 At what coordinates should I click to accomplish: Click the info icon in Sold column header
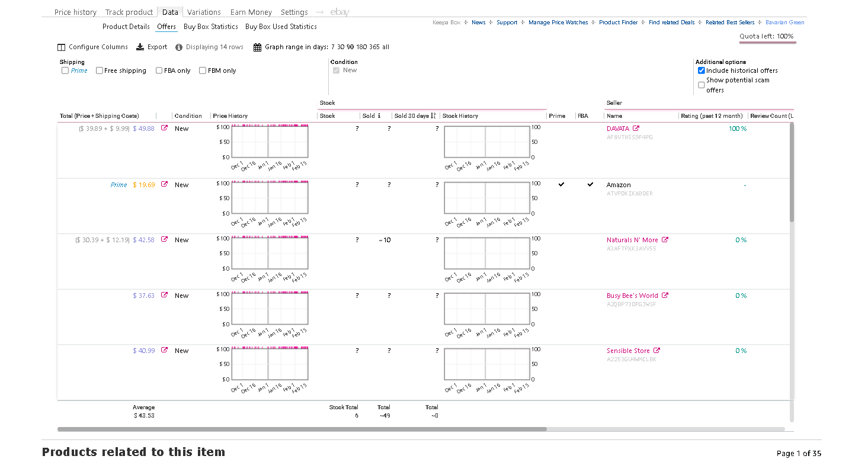[379, 116]
